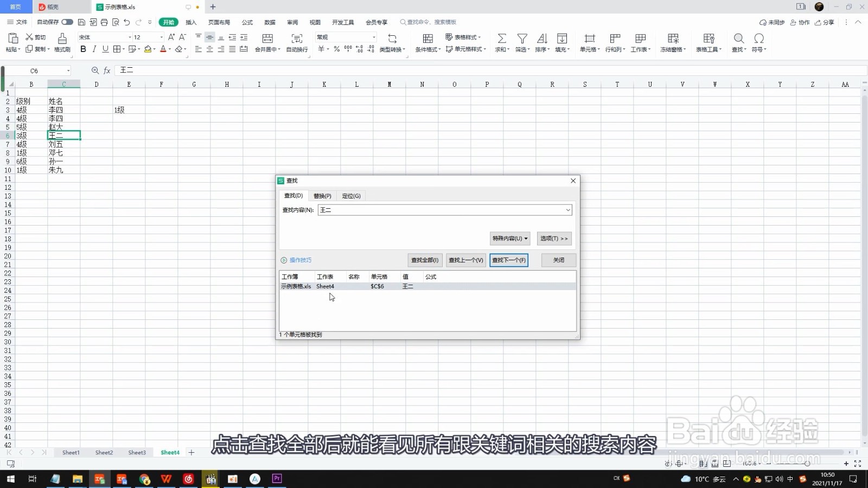This screenshot has height=488, width=868.
Task: Click the Options (选项) button in Find dialog
Action: pyautogui.click(x=554, y=239)
